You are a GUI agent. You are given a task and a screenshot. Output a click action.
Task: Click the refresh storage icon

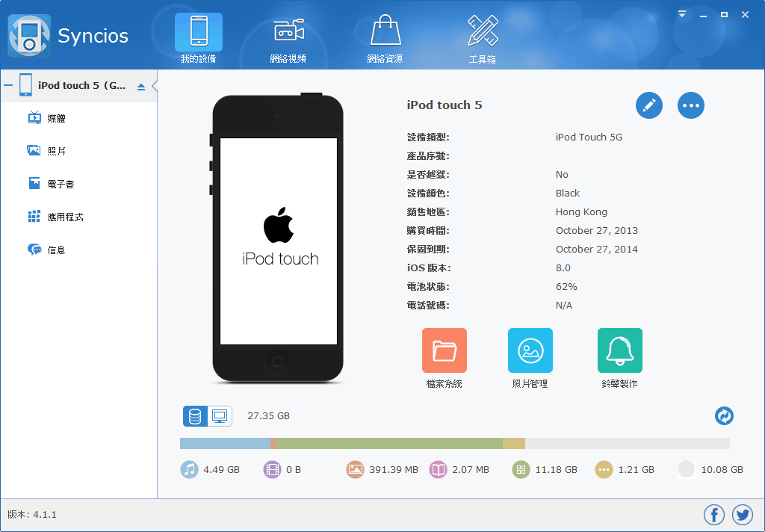coord(723,416)
